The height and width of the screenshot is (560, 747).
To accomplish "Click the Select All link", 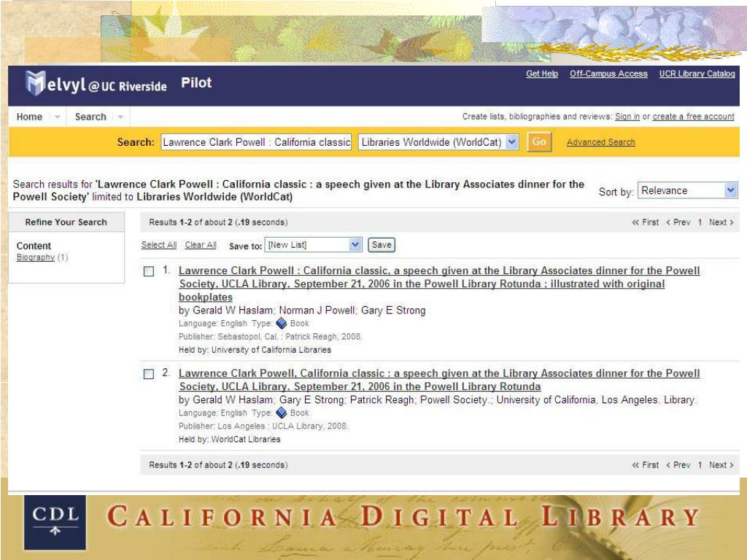I will pos(159,245).
